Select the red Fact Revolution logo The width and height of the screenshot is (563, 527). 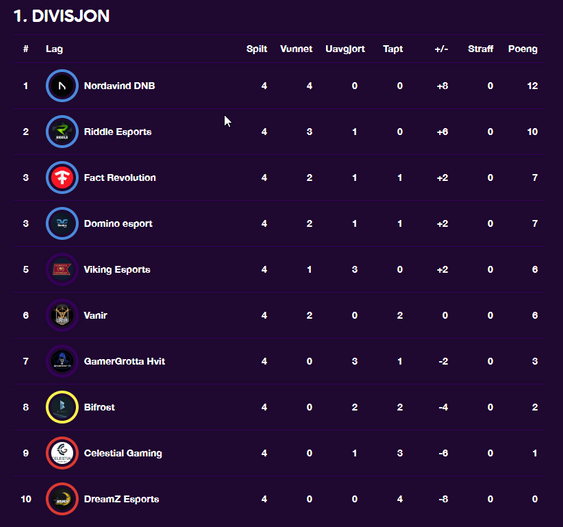(x=62, y=178)
